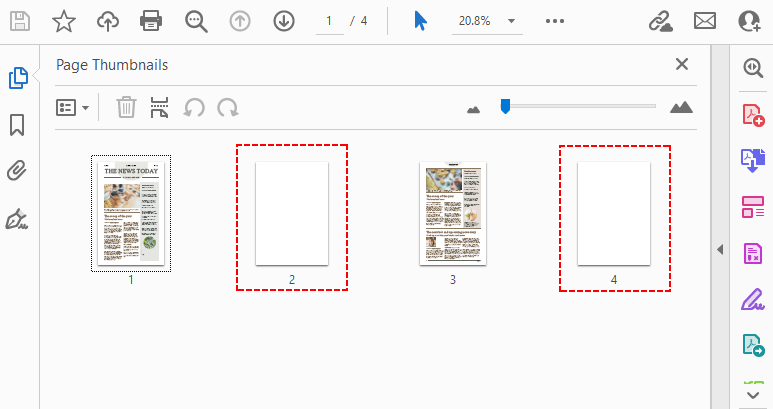The height and width of the screenshot is (409, 773).
Task: Go to the next page with the down arrow
Action: pyautogui.click(x=284, y=21)
